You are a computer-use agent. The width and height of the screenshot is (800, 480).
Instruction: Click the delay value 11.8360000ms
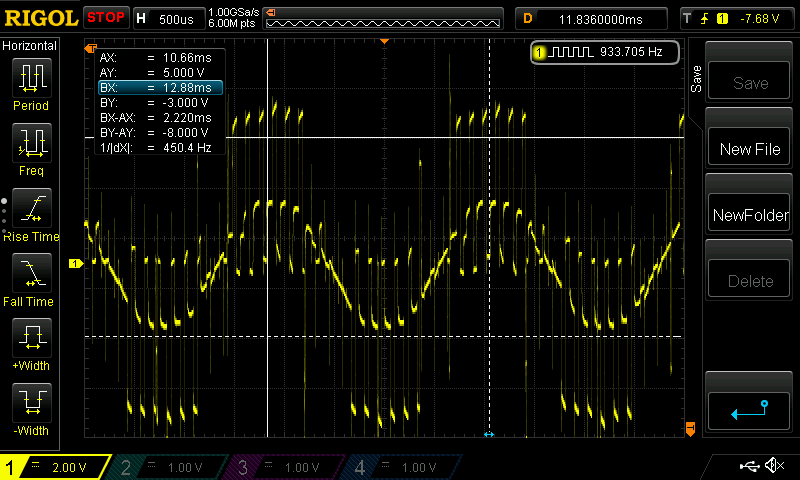coord(601,19)
